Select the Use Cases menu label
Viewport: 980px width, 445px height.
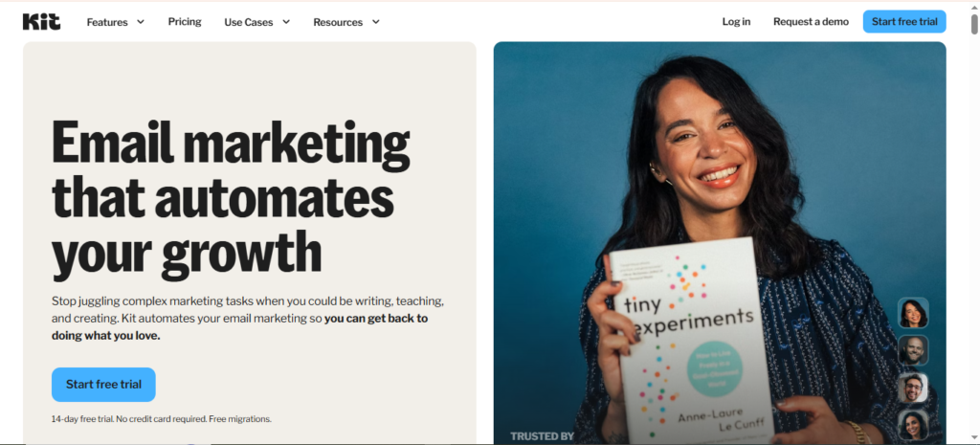[249, 22]
